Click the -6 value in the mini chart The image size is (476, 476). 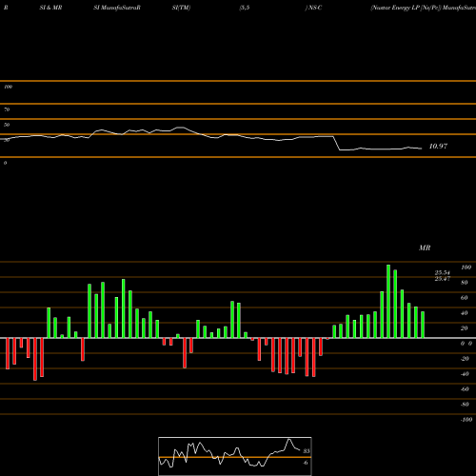(x=305, y=463)
